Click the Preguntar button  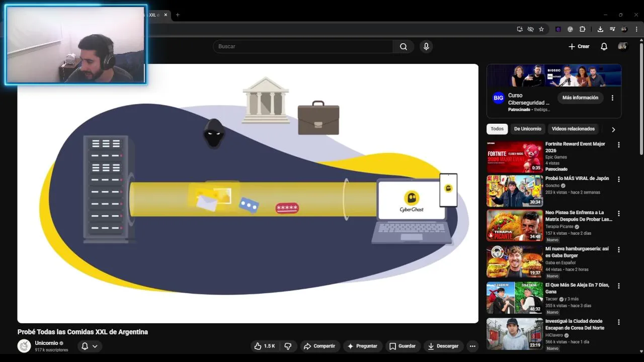pyautogui.click(x=362, y=346)
